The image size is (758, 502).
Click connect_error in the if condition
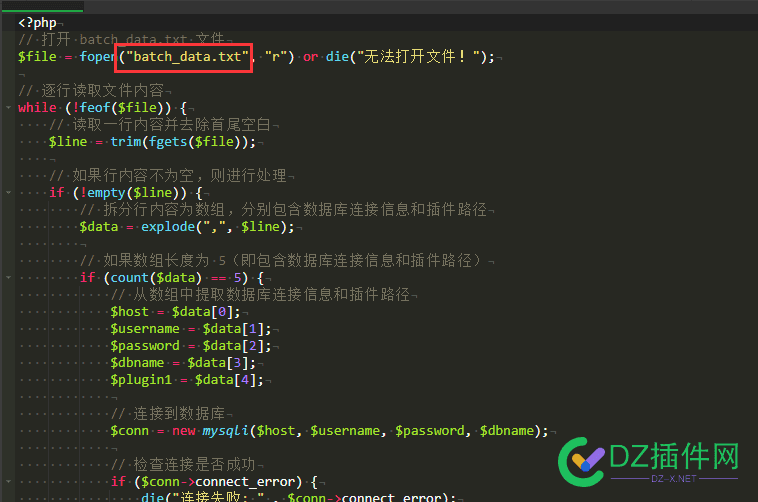(245, 482)
